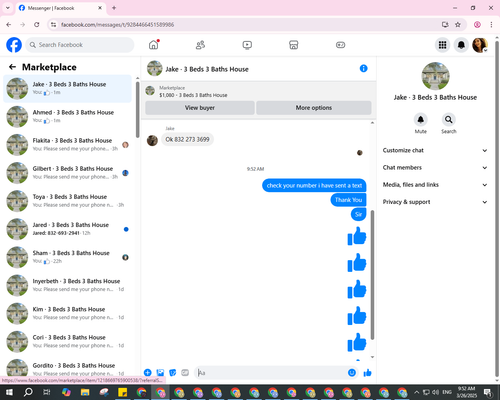Open Cori - 3 Beds 3 Baths House chat
Screen dimensions: 500x400
68,341
